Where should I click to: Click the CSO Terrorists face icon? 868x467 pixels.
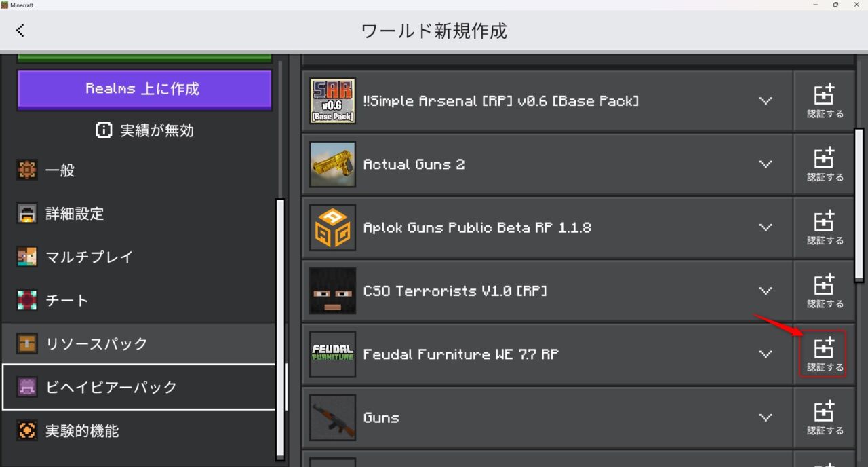[332, 291]
